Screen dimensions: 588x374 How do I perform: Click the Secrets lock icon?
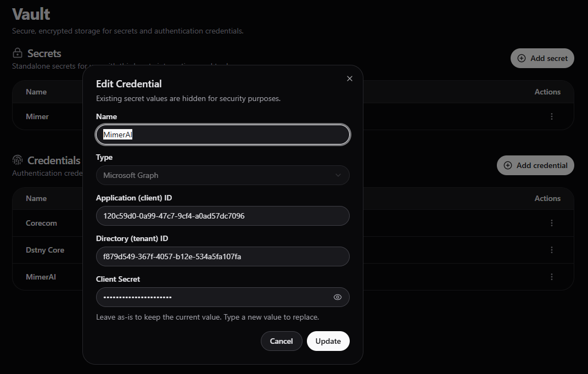tap(18, 53)
